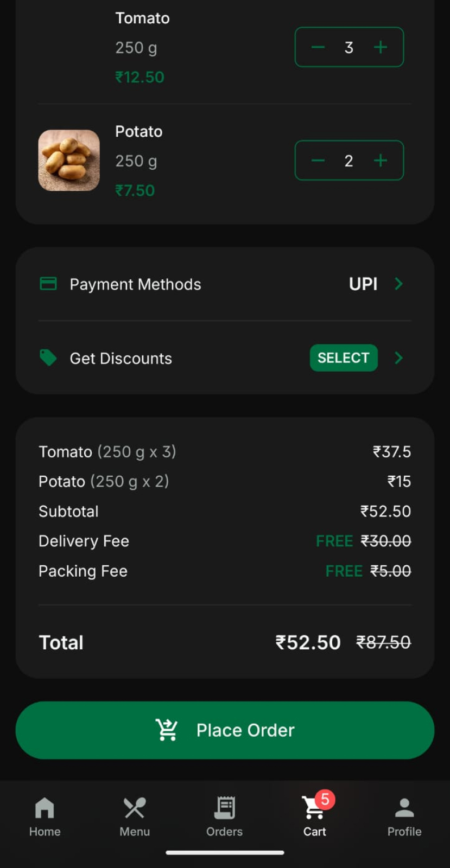450x868 pixels.
Task: Click the discount tag icon
Action: 48,358
